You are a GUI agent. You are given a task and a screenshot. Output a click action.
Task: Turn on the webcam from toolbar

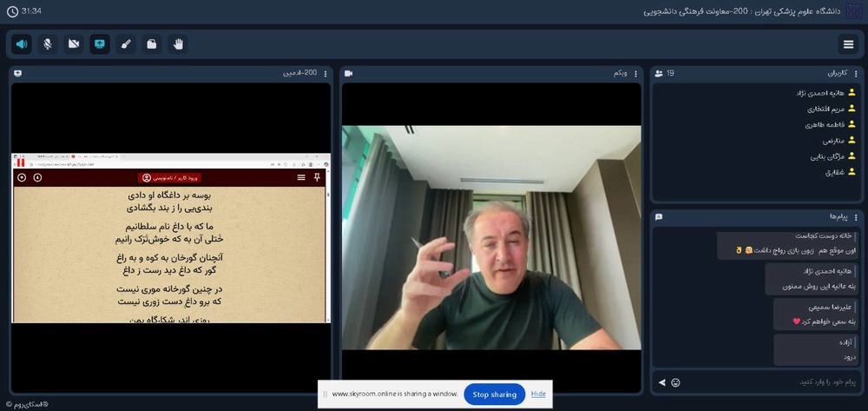tap(74, 43)
